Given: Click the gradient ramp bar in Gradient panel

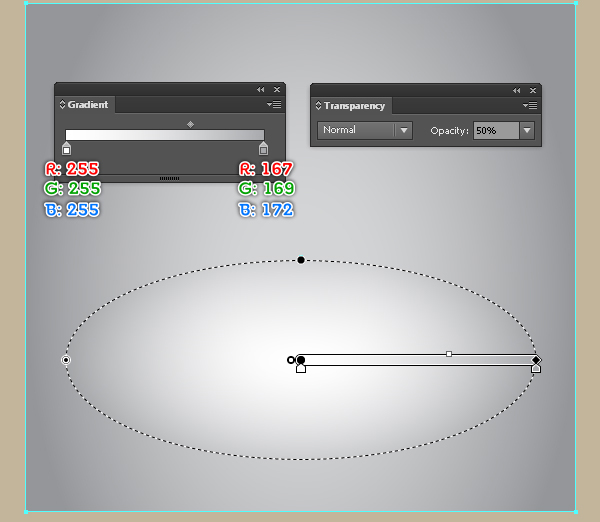Looking at the screenshot, I should [x=165, y=135].
